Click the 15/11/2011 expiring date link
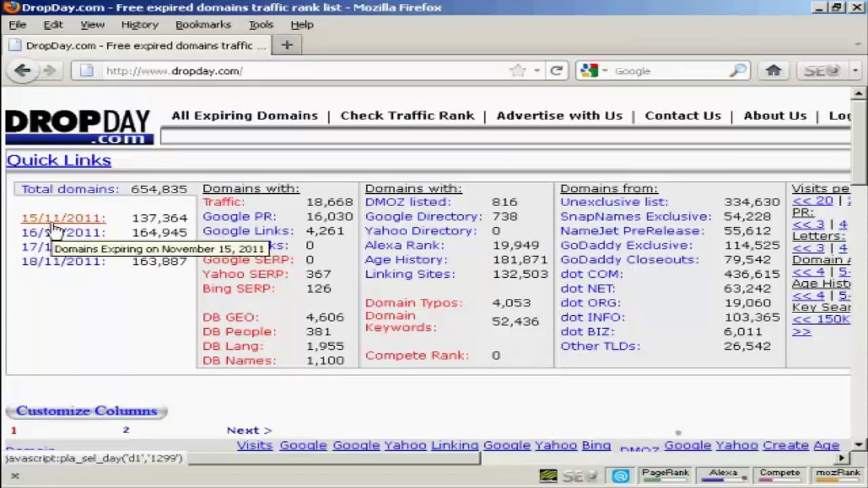868x488 pixels. click(64, 218)
